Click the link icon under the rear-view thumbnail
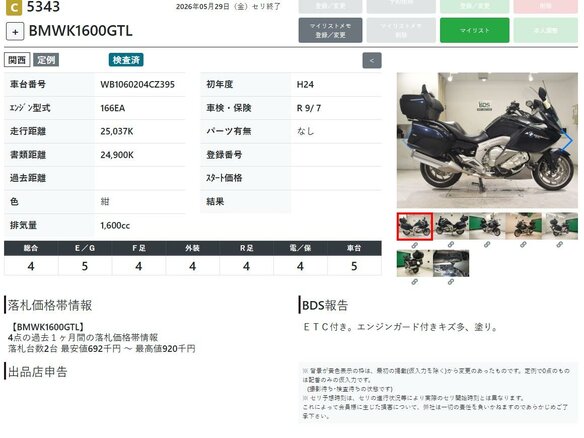Viewport: 584px width, 438px height. pos(415,282)
